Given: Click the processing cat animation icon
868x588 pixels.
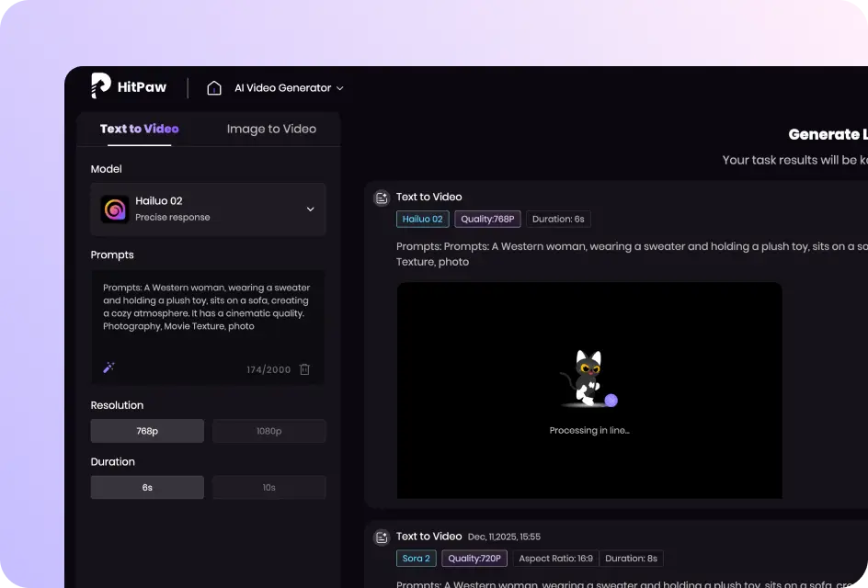Looking at the screenshot, I should pyautogui.click(x=587, y=379).
